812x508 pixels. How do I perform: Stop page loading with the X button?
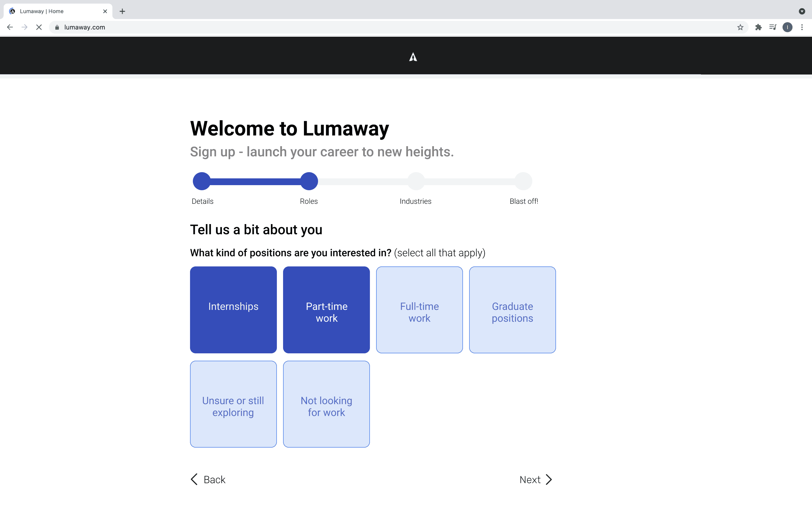tap(39, 27)
